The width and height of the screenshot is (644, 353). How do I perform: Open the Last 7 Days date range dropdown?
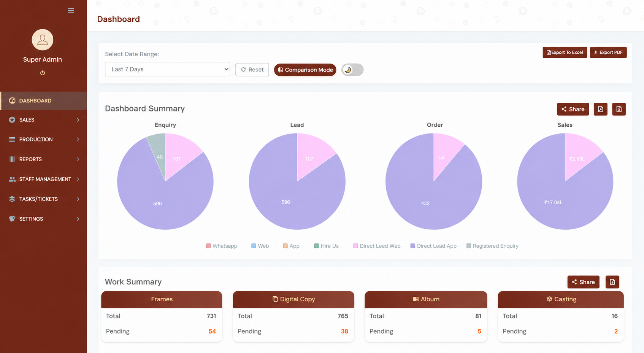167,69
